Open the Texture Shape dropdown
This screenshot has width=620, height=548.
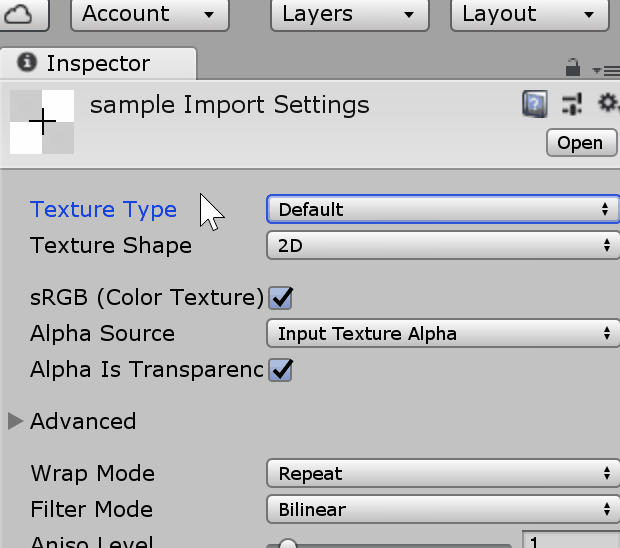(x=443, y=245)
